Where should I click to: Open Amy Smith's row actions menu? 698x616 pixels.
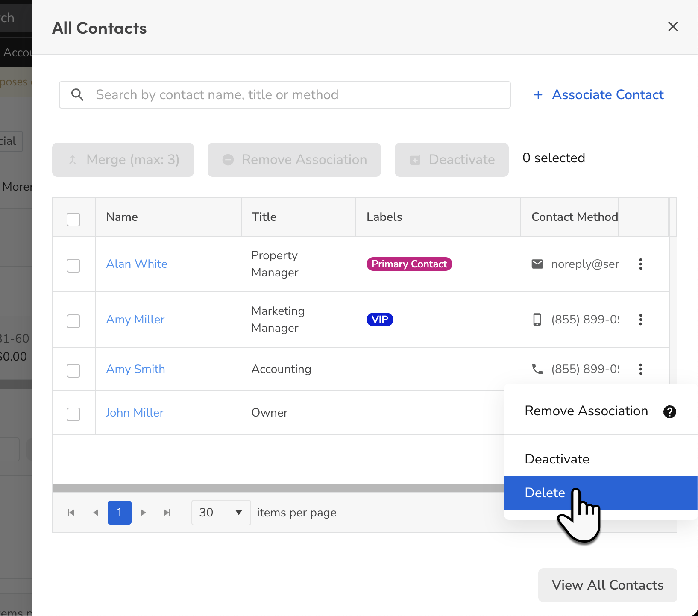(641, 369)
